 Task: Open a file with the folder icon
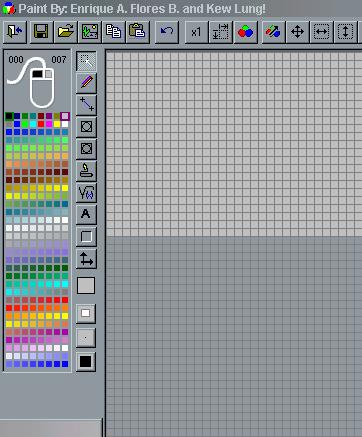[66, 32]
